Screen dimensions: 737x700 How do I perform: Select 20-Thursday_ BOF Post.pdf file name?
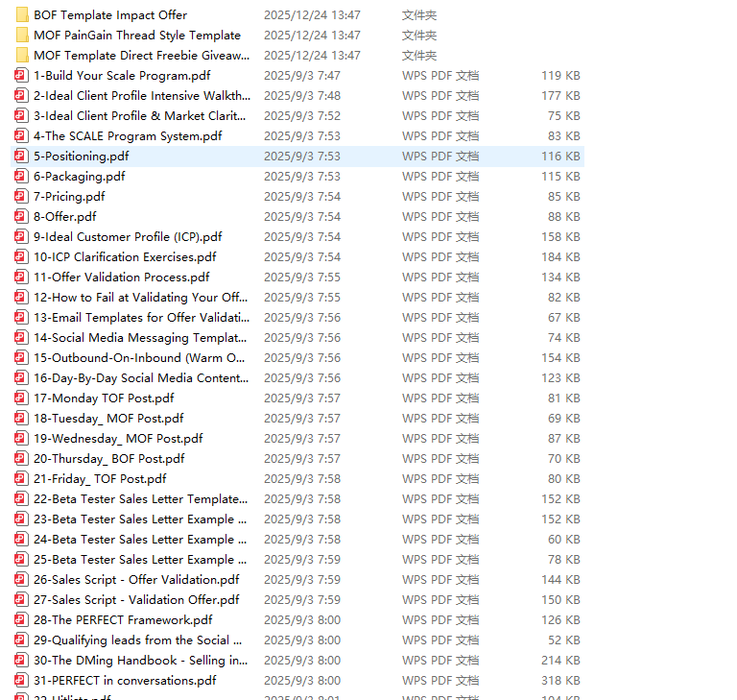coord(108,459)
